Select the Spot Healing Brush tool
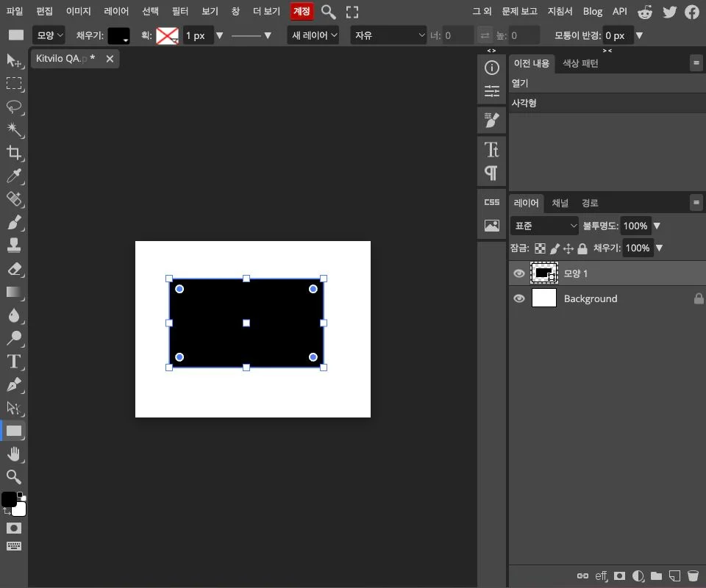706x588 pixels. click(14, 199)
